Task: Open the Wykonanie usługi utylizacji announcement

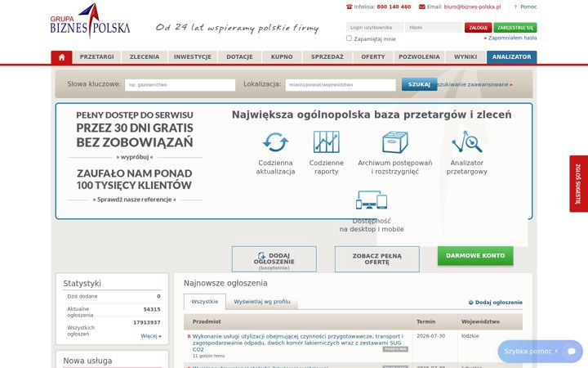Action: pos(298,343)
